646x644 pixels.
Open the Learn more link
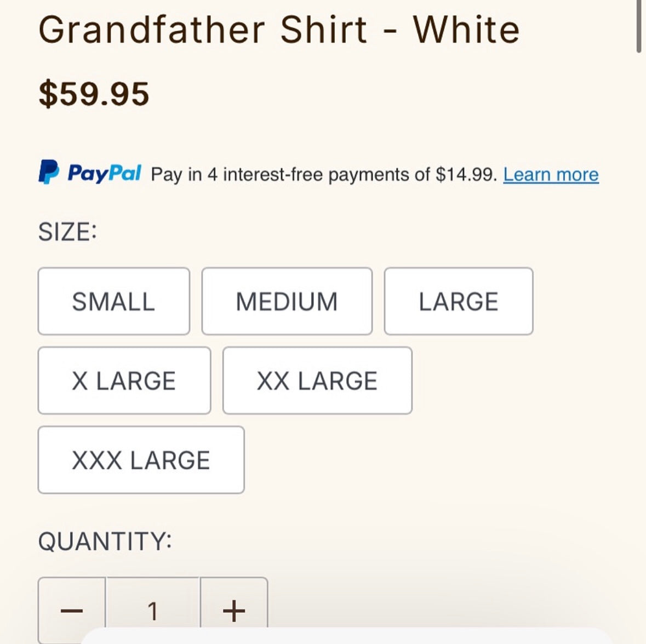(x=551, y=174)
